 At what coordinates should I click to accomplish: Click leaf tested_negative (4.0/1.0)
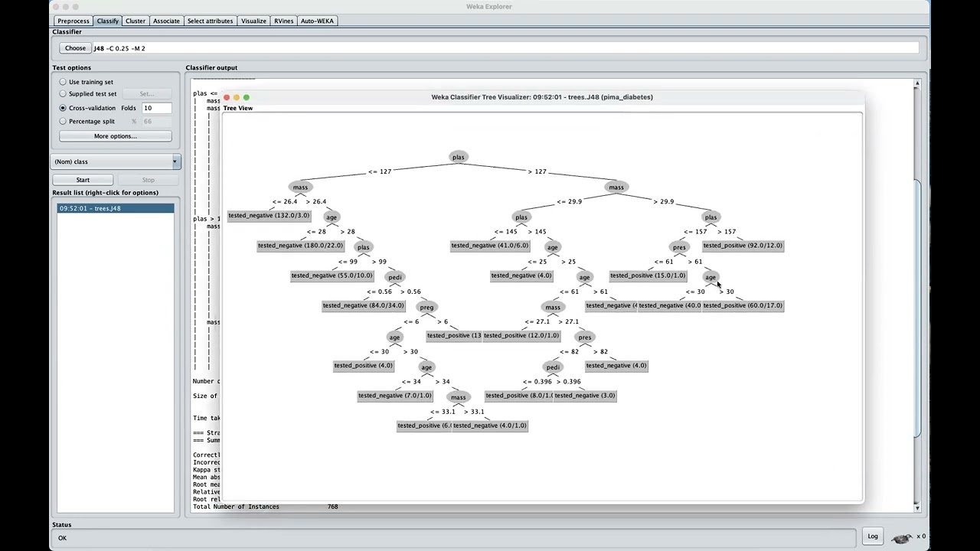tap(489, 425)
